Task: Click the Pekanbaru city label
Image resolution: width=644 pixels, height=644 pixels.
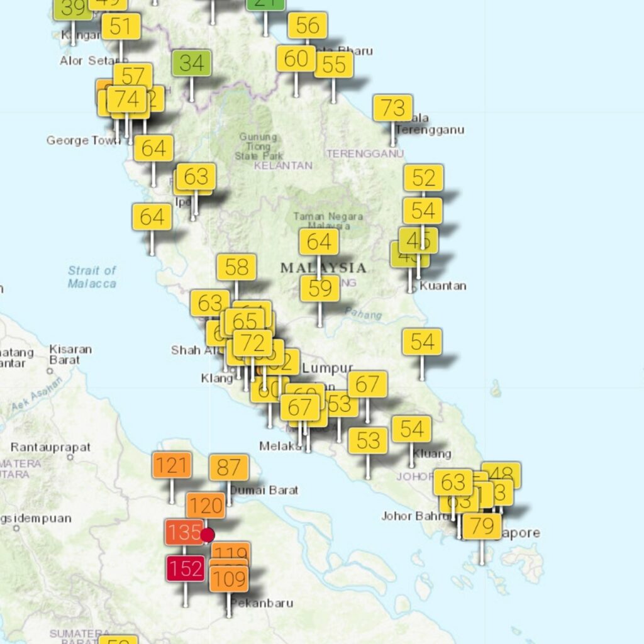Action: [x=262, y=603]
